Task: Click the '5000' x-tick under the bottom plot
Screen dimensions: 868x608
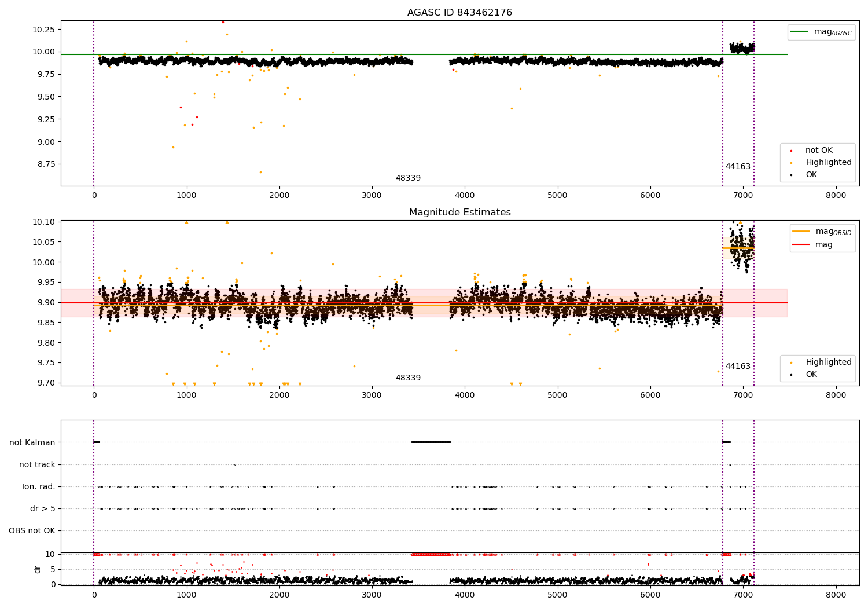Action: [x=558, y=595]
